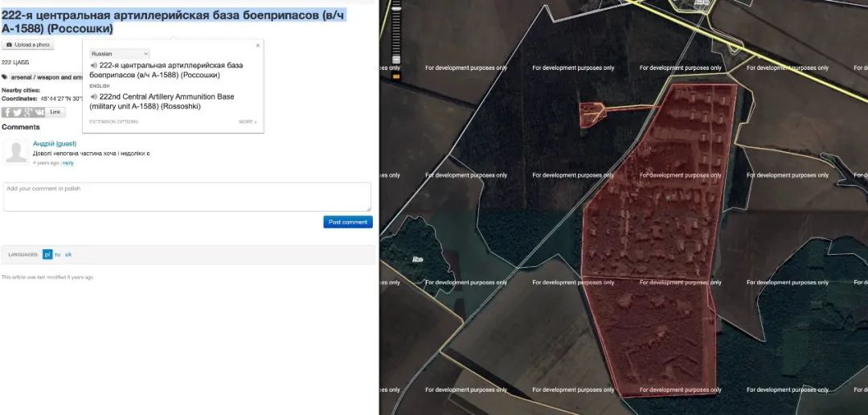The height and width of the screenshot is (415, 868).
Task: Reply to Андрій's comment
Action: (x=68, y=162)
